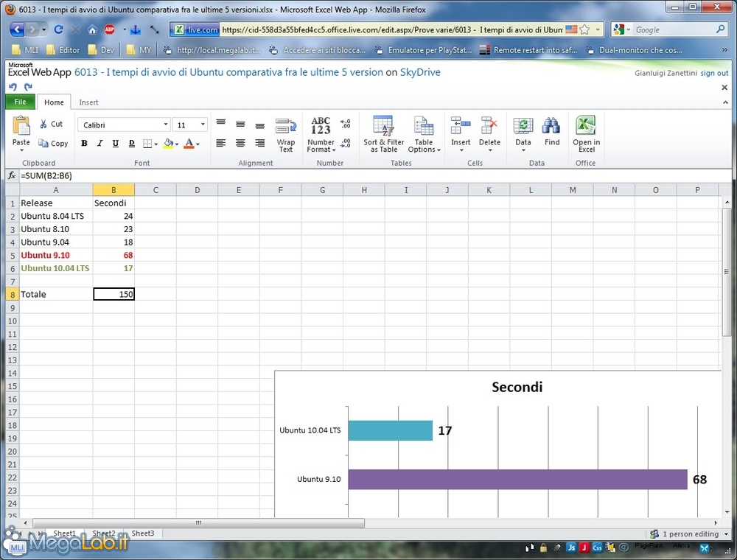Select the Totale cell value 150

click(x=113, y=294)
